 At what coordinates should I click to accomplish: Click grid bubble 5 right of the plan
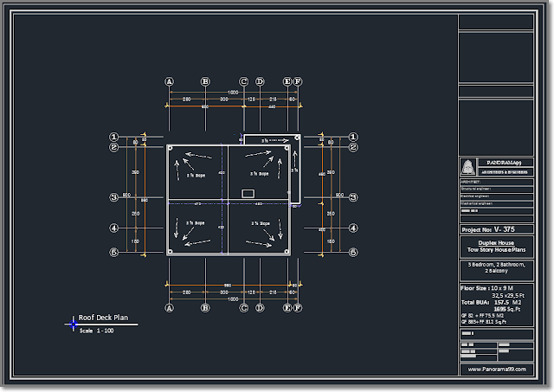point(353,252)
